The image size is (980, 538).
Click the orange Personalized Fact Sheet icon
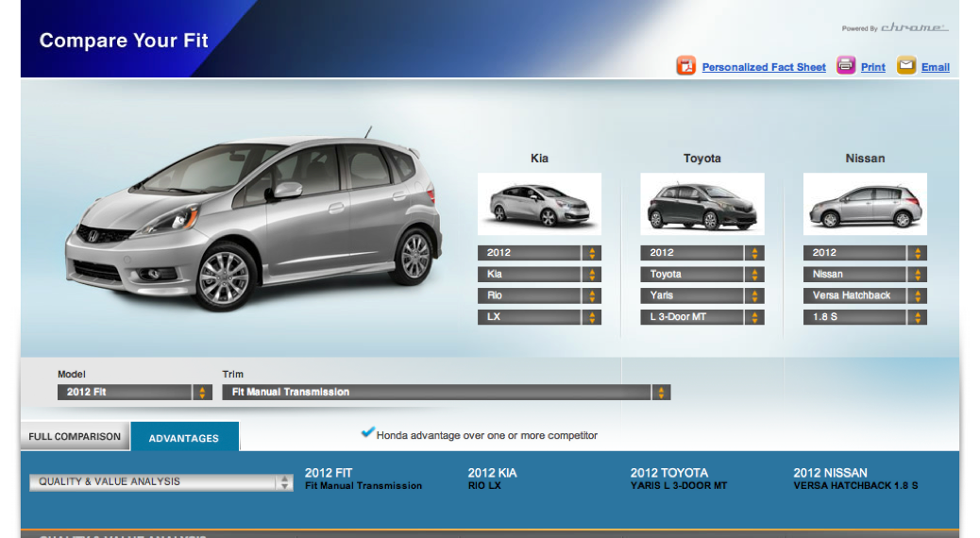coord(685,66)
